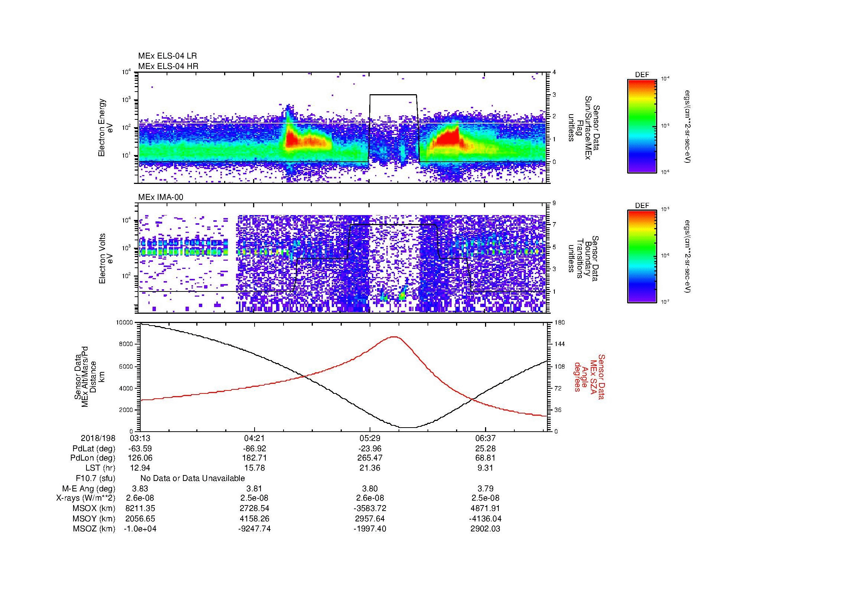Click the 'Electron Energy eV' axis label
868x613 pixels.
point(105,128)
